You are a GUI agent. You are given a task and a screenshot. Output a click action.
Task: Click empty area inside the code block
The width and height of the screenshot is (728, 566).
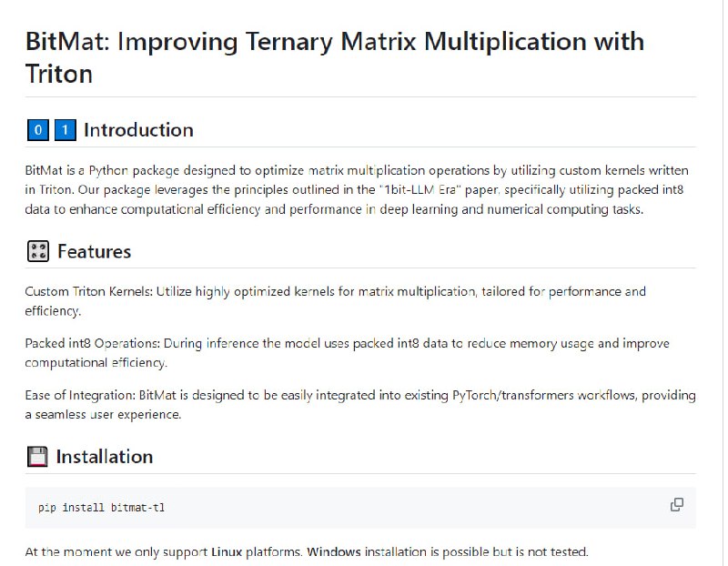409,508
